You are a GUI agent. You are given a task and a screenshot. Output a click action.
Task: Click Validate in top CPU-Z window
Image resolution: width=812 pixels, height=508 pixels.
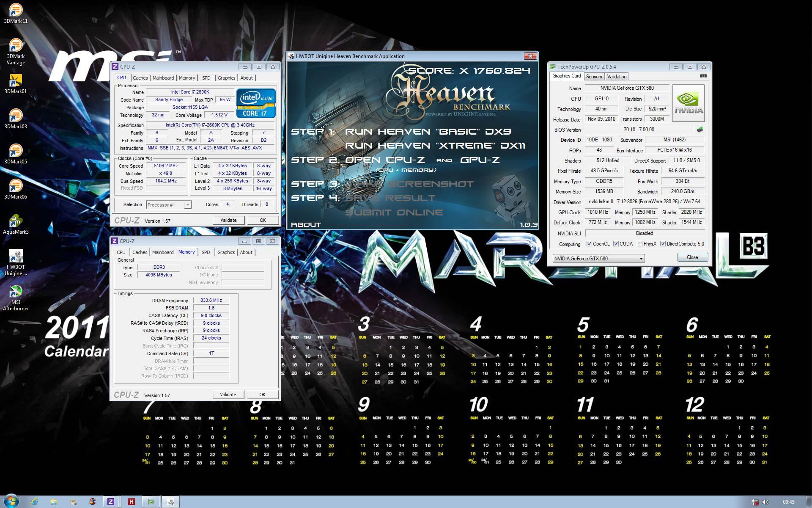[x=228, y=220]
